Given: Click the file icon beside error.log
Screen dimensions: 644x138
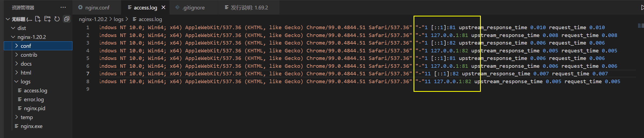Looking at the screenshot, I should pos(20,99).
